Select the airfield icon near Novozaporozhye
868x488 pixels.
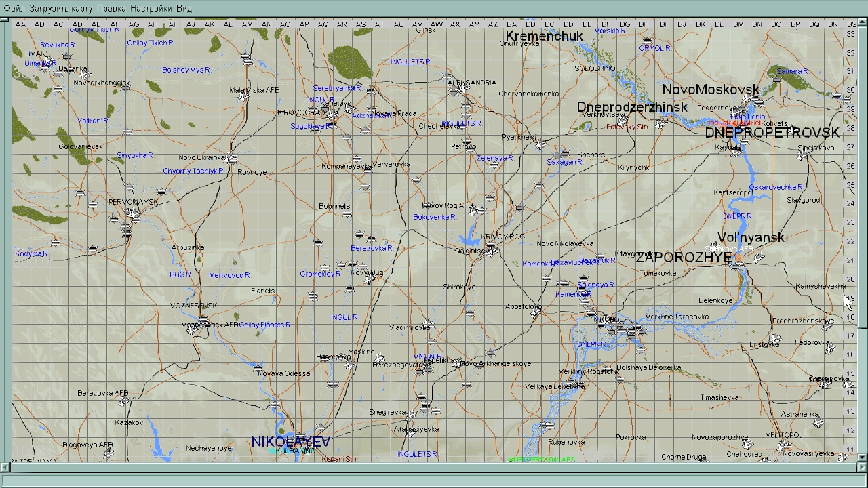click(747, 444)
